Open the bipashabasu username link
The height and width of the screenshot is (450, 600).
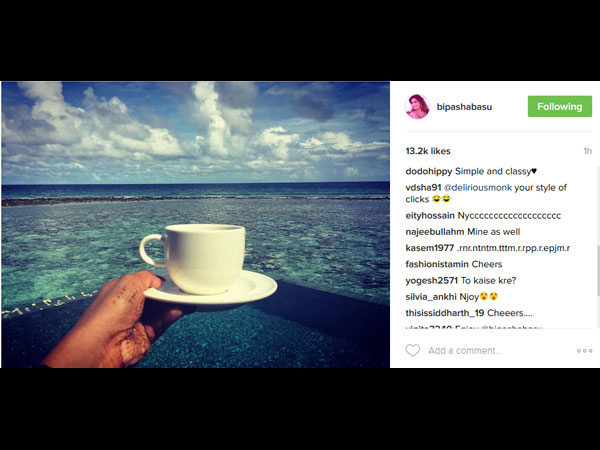(x=464, y=107)
